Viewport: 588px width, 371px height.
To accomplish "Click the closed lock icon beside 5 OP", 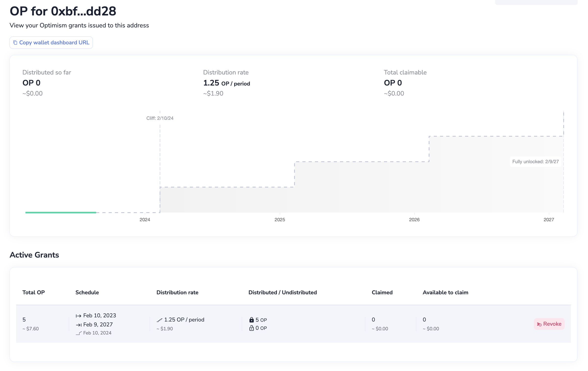I will coord(251,320).
